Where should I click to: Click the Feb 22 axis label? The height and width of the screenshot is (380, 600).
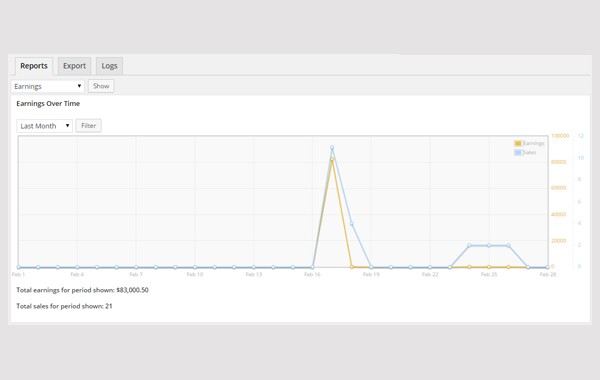pyautogui.click(x=430, y=274)
